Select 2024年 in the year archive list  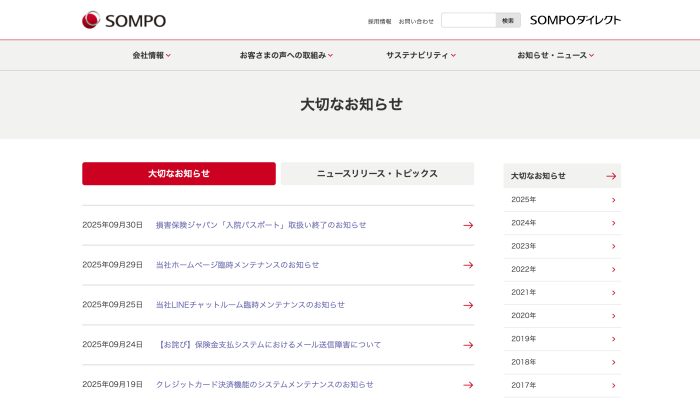[562, 223]
